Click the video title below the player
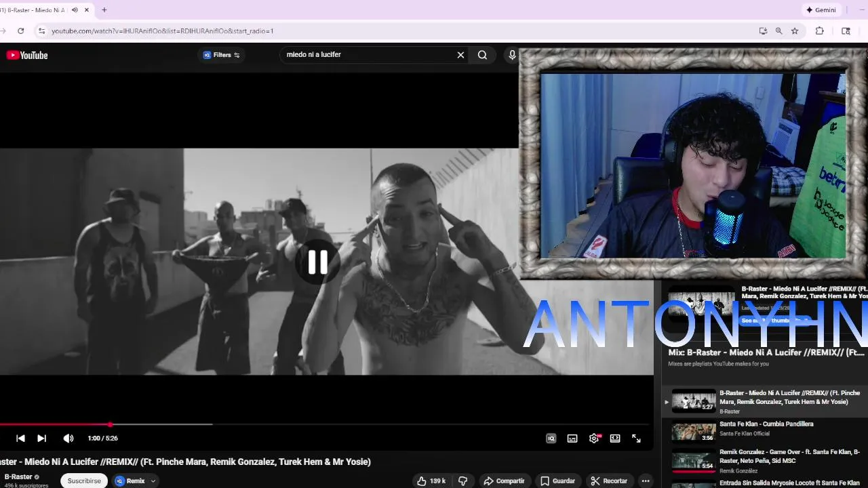 (186, 462)
